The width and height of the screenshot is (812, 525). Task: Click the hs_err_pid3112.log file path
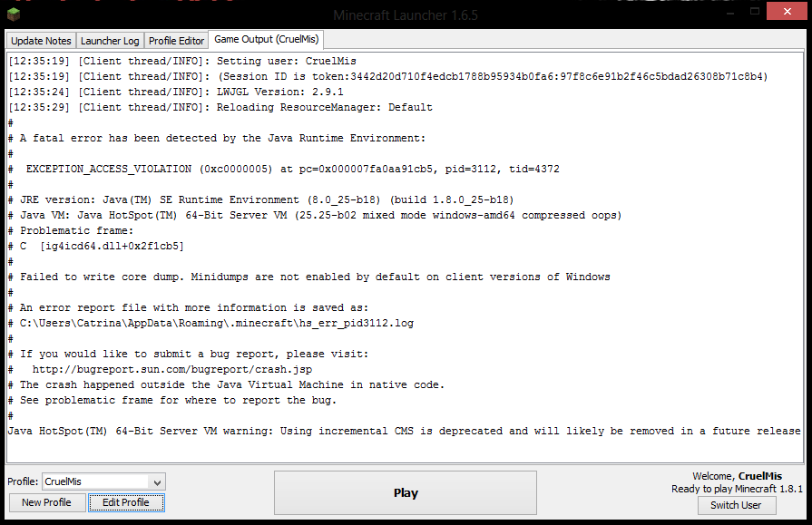(x=217, y=324)
